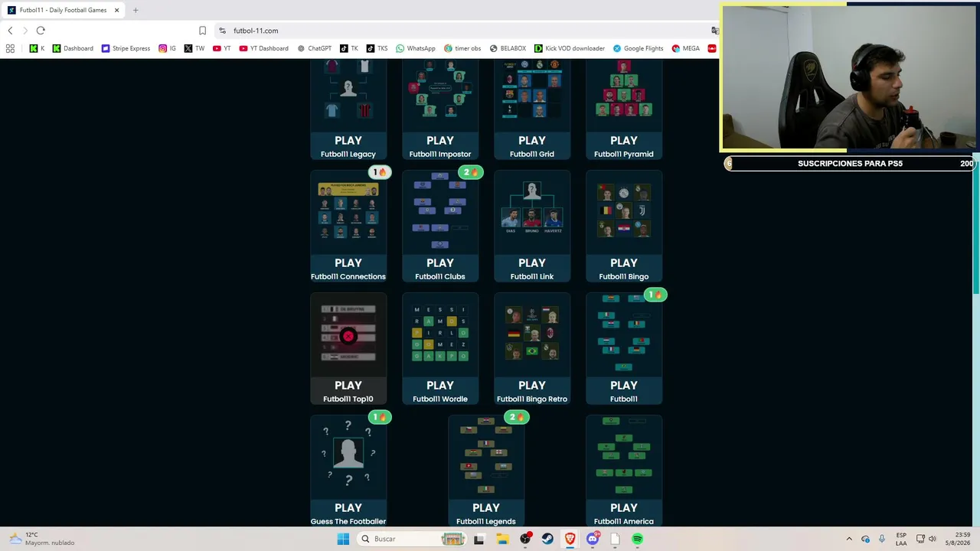Click the streak badge on Futbol11 Clubs
This screenshot has width=980, height=551.
pyautogui.click(x=471, y=172)
